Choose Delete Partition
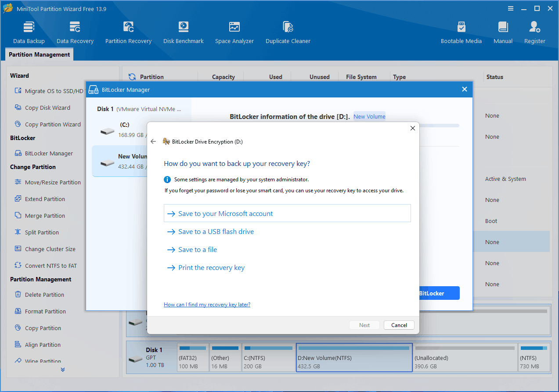This screenshot has height=392, width=559. coord(39,295)
